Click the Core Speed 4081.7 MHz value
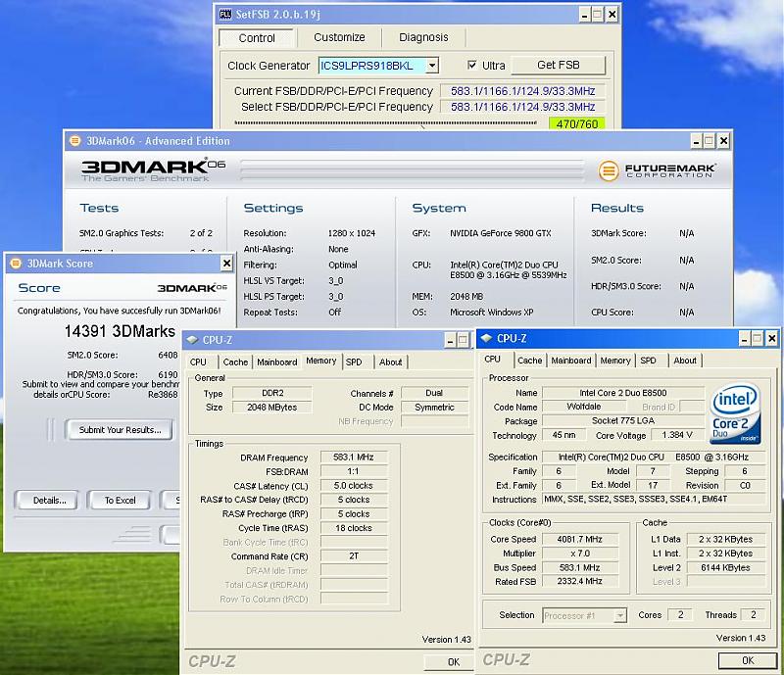The image size is (784, 675). coord(580,539)
